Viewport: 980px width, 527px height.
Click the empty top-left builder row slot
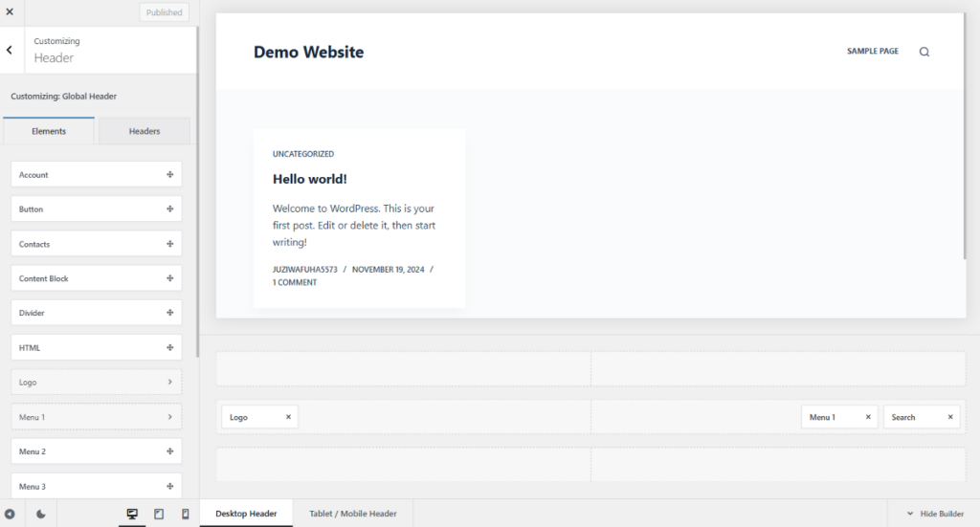[x=403, y=368]
